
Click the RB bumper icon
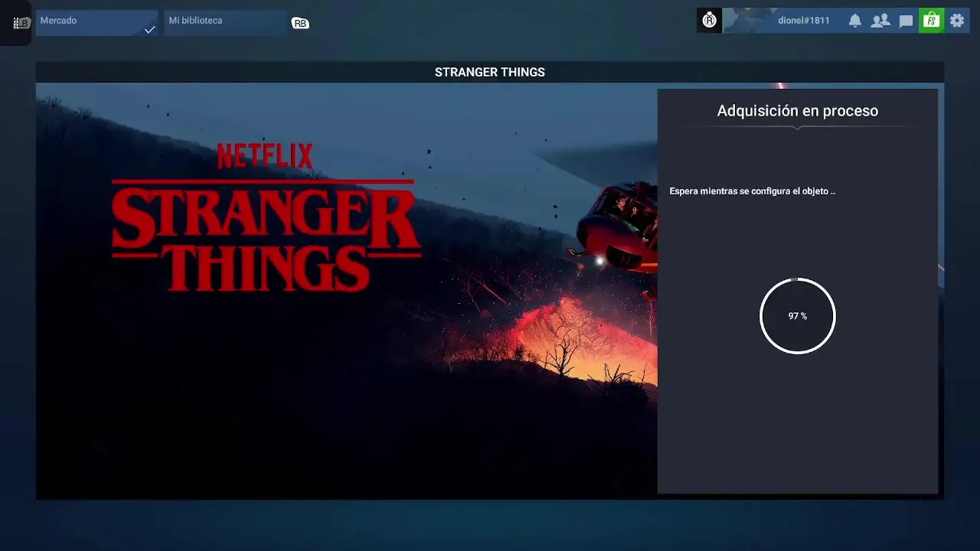[x=300, y=24]
